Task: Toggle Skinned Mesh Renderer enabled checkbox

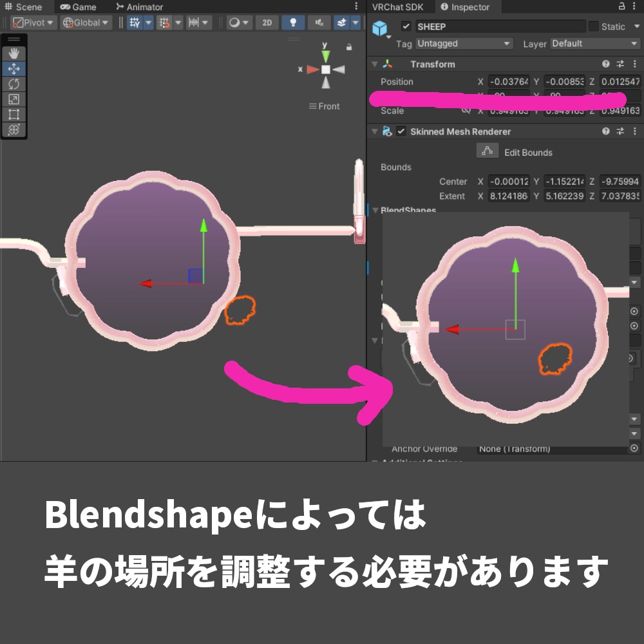Action: [x=401, y=131]
